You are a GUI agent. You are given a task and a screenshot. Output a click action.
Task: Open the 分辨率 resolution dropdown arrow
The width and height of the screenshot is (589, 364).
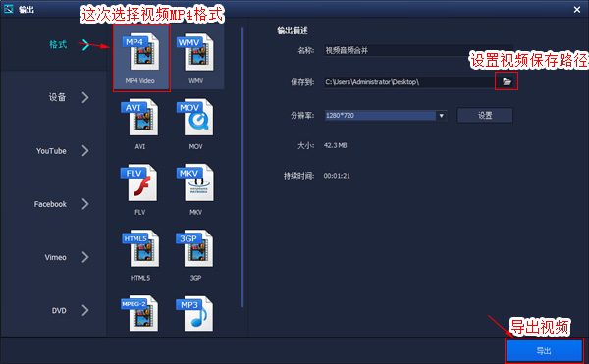[442, 115]
